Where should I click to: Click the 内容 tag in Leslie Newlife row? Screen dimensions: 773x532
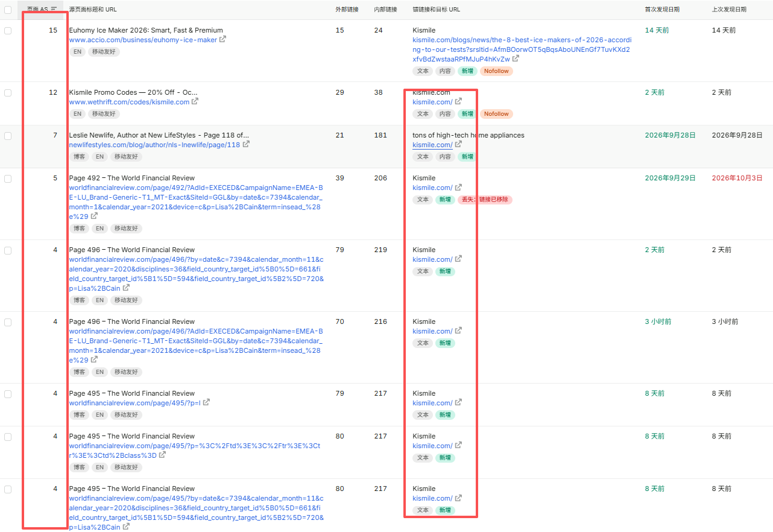point(445,157)
